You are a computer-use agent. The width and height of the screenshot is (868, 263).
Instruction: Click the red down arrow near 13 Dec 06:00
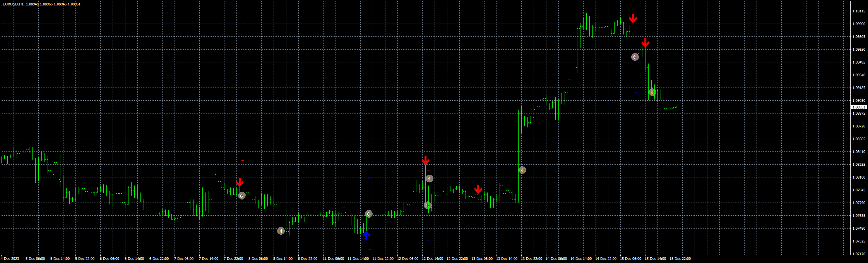478,189
